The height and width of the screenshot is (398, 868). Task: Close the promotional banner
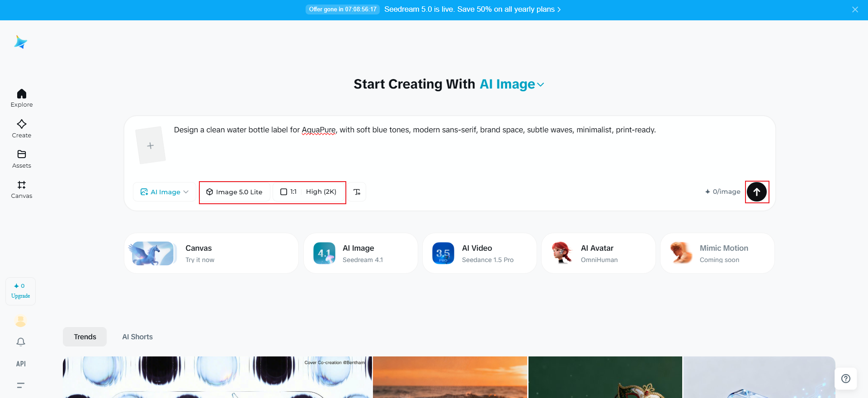pos(855,9)
